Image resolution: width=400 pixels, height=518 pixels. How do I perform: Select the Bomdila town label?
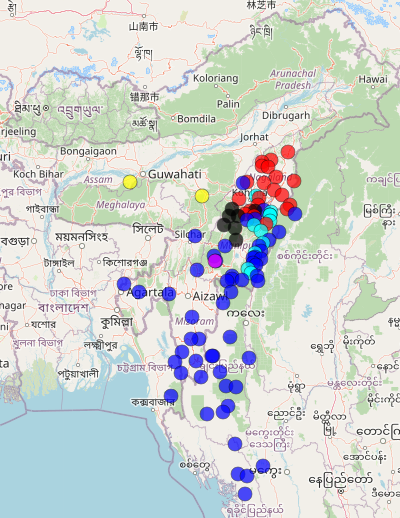pyautogui.click(x=196, y=119)
